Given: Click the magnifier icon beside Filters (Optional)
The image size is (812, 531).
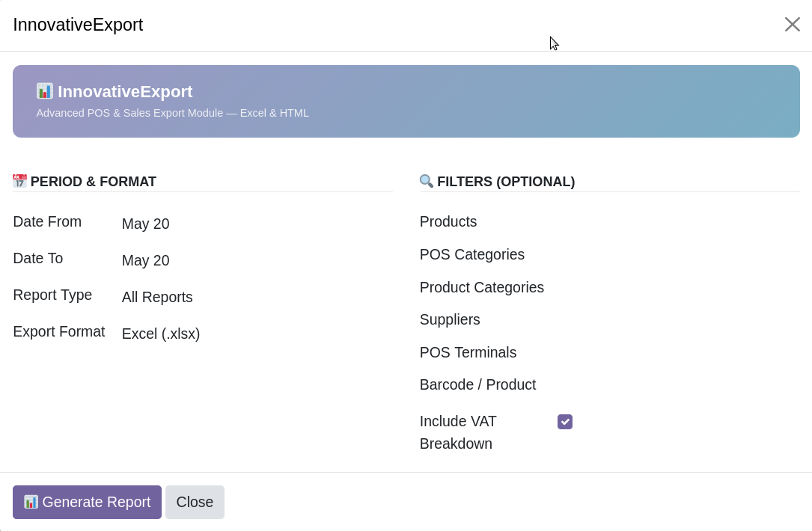Looking at the screenshot, I should point(426,181).
